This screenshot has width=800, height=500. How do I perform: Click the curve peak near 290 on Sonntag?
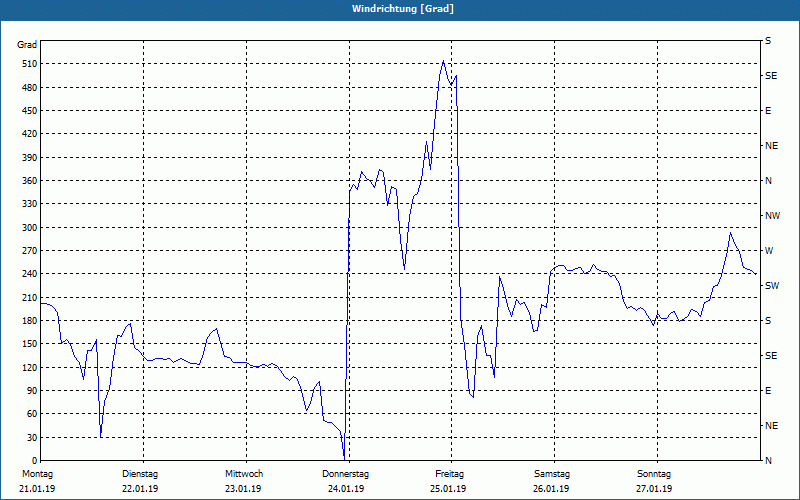pos(731,233)
